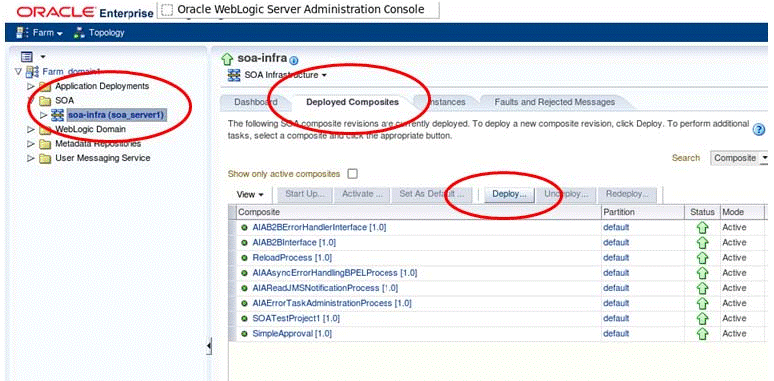
Task: Select soa-infra (soa_server1) tree item
Action: pyautogui.click(x=116, y=115)
